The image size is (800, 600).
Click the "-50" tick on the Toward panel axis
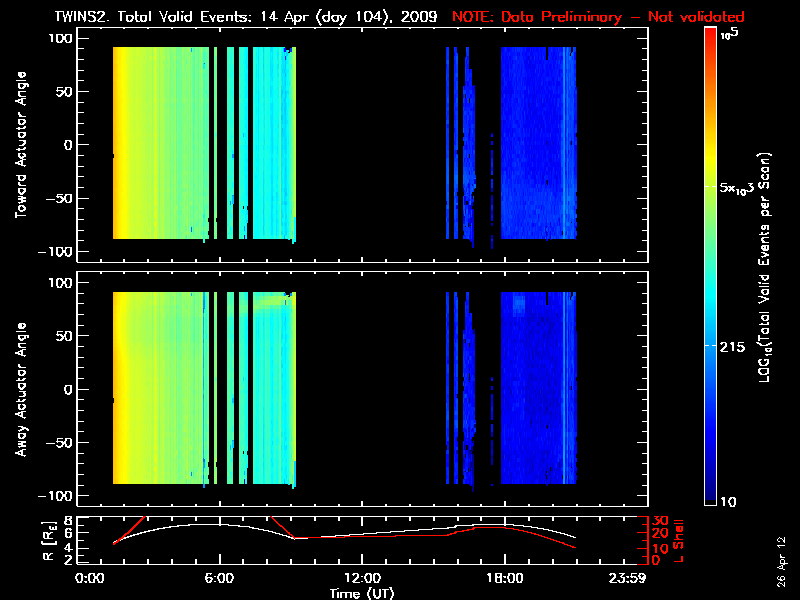click(x=60, y=198)
